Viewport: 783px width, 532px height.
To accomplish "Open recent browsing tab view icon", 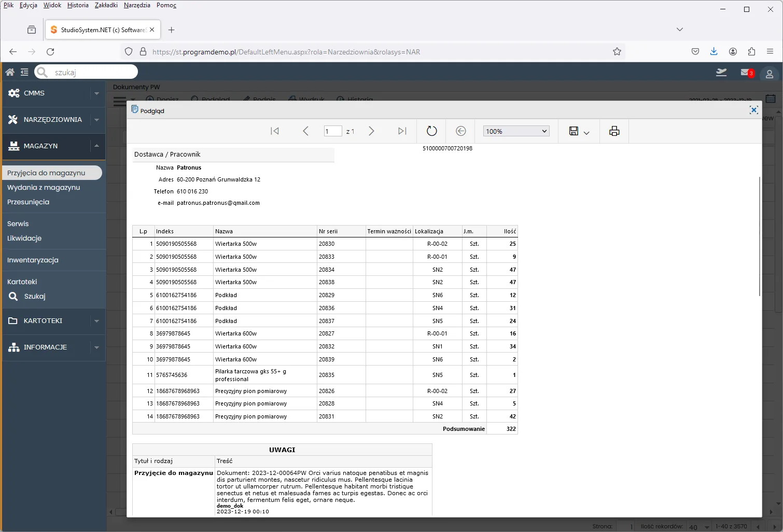I will (x=32, y=30).
